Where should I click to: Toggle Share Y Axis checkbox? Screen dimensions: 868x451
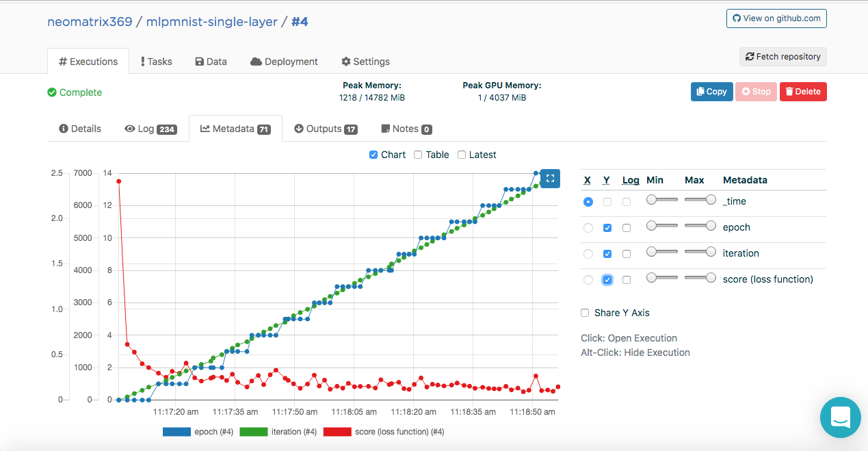click(585, 313)
